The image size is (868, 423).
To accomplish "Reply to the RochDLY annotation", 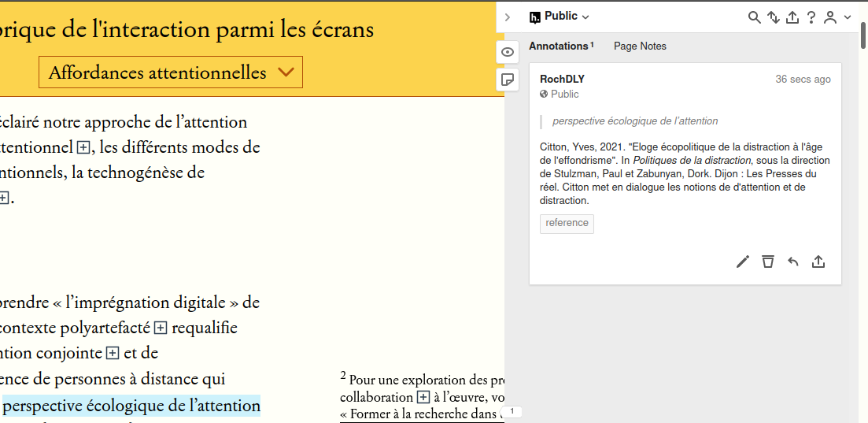I will click(793, 262).
